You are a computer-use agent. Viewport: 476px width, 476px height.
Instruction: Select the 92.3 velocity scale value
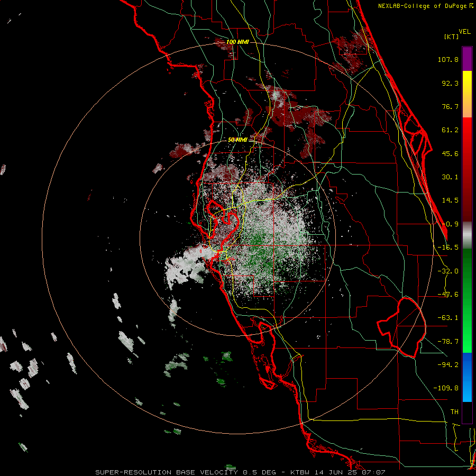pyautogui.click(x=450, y=83)
